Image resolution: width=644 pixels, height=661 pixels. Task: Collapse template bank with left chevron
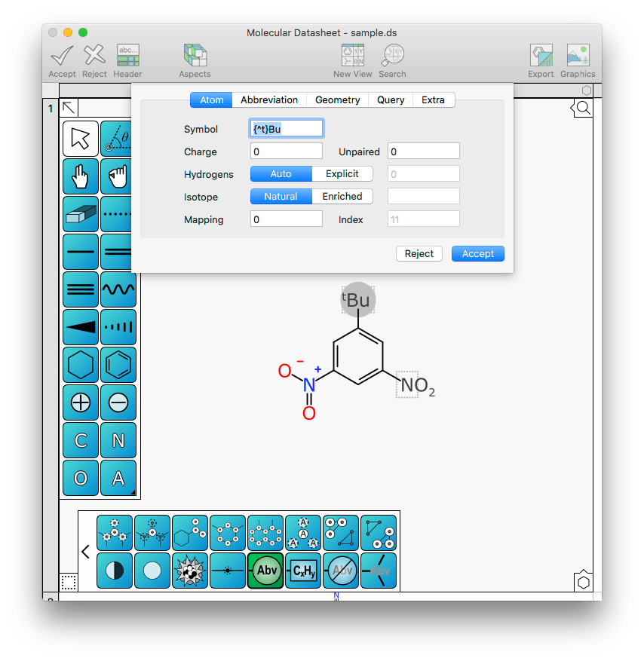[85, 552]
